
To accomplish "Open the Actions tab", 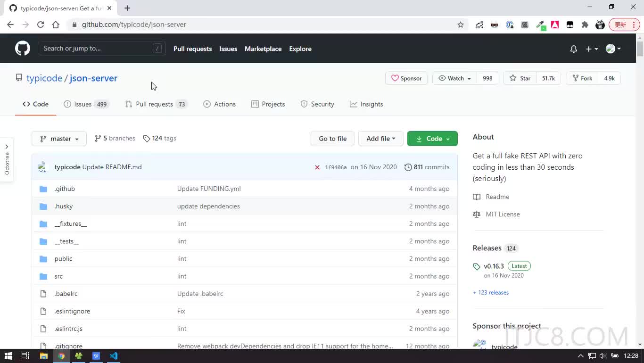I will (219, 104).
